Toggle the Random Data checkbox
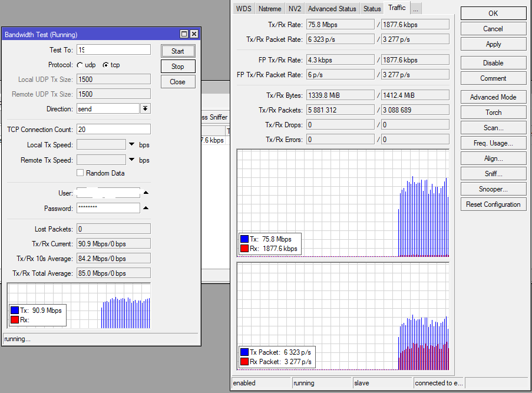The image size is (532, 393). 80,173
